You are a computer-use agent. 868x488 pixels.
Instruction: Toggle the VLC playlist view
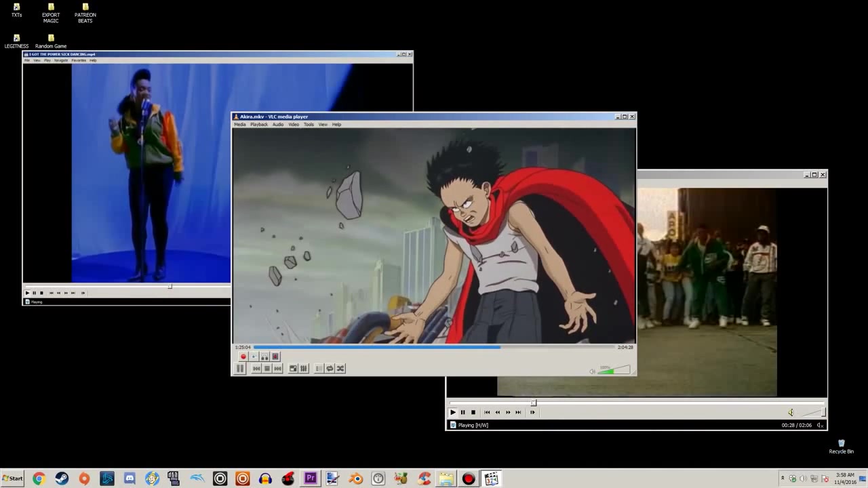click(319, 369)
